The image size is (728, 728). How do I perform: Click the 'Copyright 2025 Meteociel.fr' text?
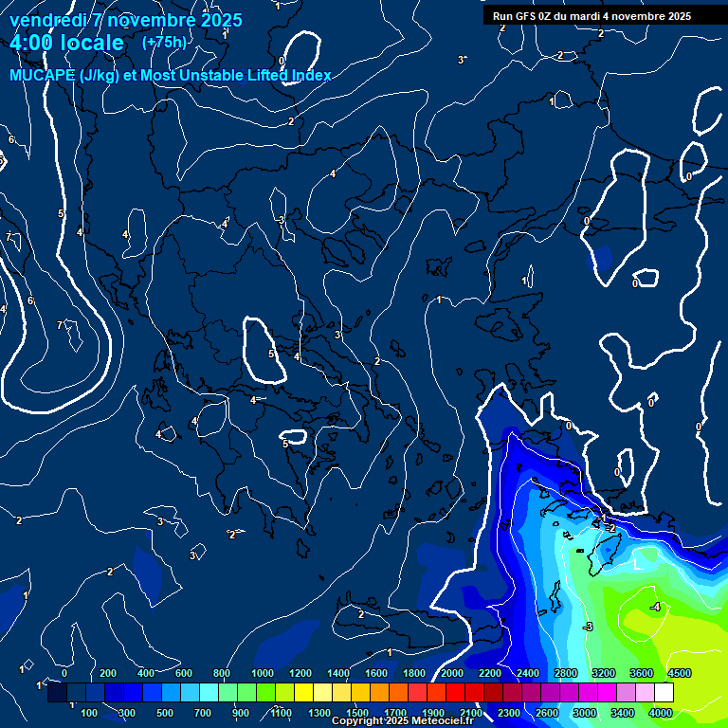pos(403,720)
